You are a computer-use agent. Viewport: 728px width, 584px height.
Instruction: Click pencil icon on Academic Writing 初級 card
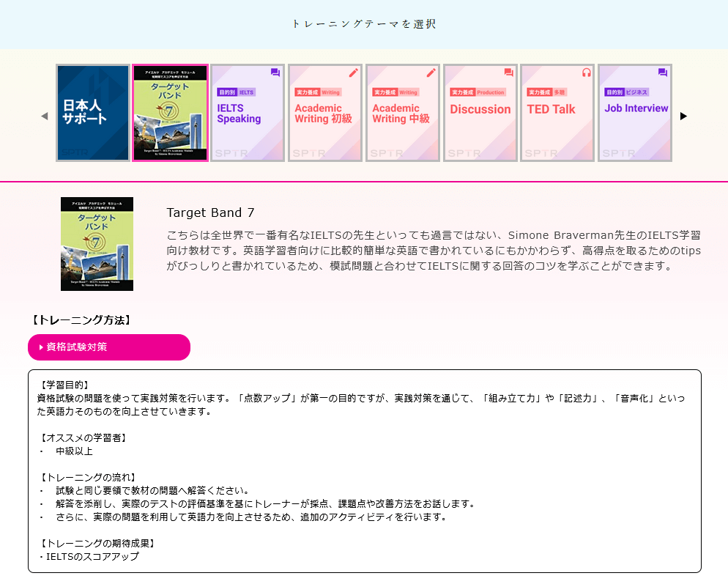pos(353,73)
